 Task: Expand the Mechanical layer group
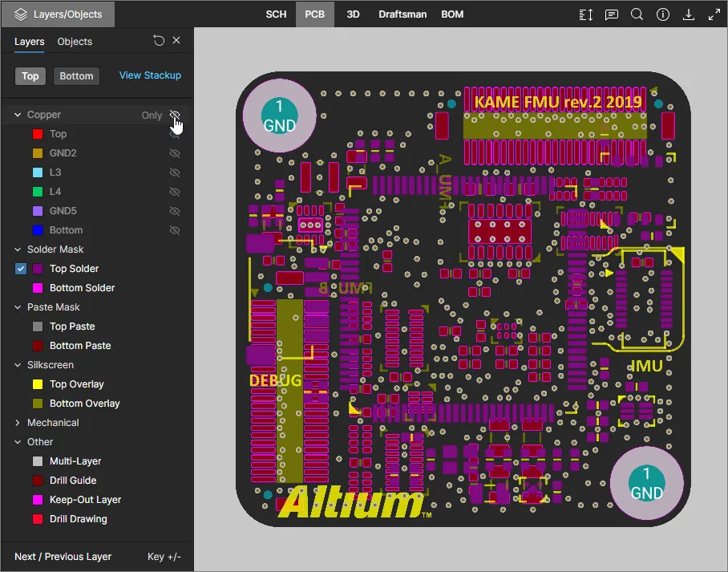click(18, 423)
